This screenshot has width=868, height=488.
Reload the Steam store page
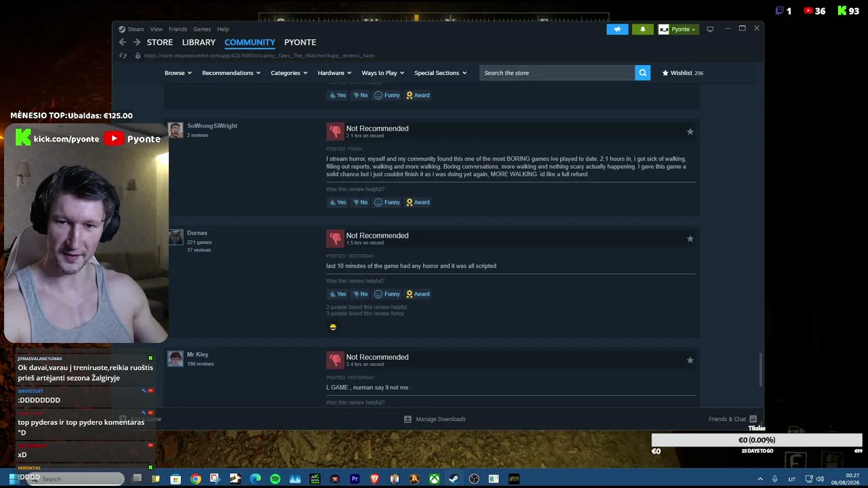[x=123, y=56]
